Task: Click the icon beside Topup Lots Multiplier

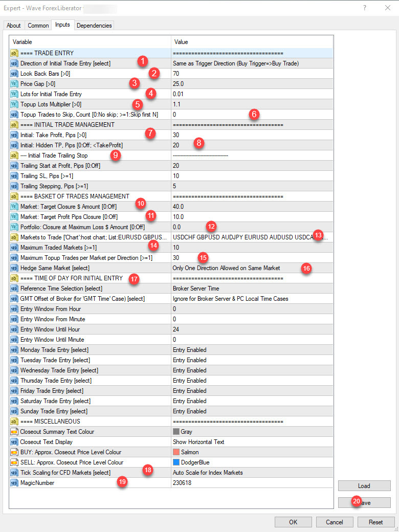Action: pos(14,104)
